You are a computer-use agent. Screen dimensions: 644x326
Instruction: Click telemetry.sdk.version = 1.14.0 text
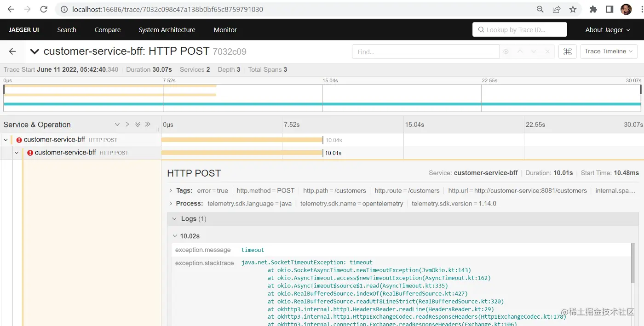pos(454,203)
